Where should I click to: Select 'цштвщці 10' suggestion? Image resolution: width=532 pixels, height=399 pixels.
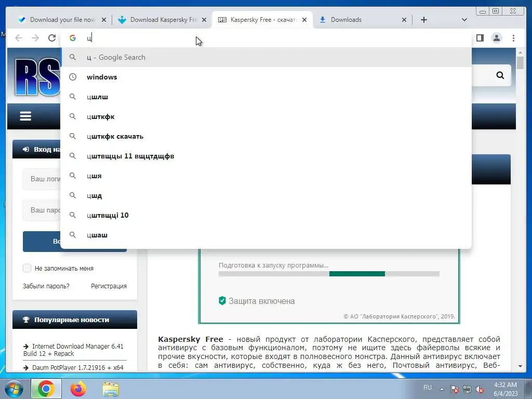click(266, 215)
